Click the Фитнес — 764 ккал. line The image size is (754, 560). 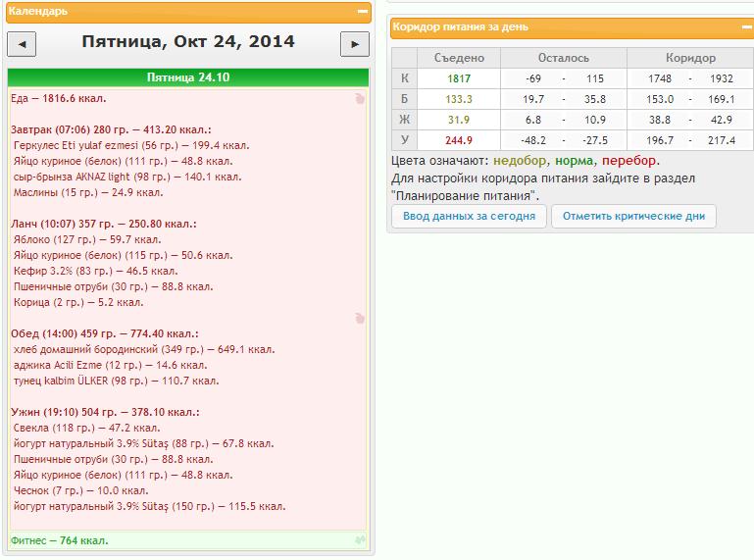coord(59,540)
